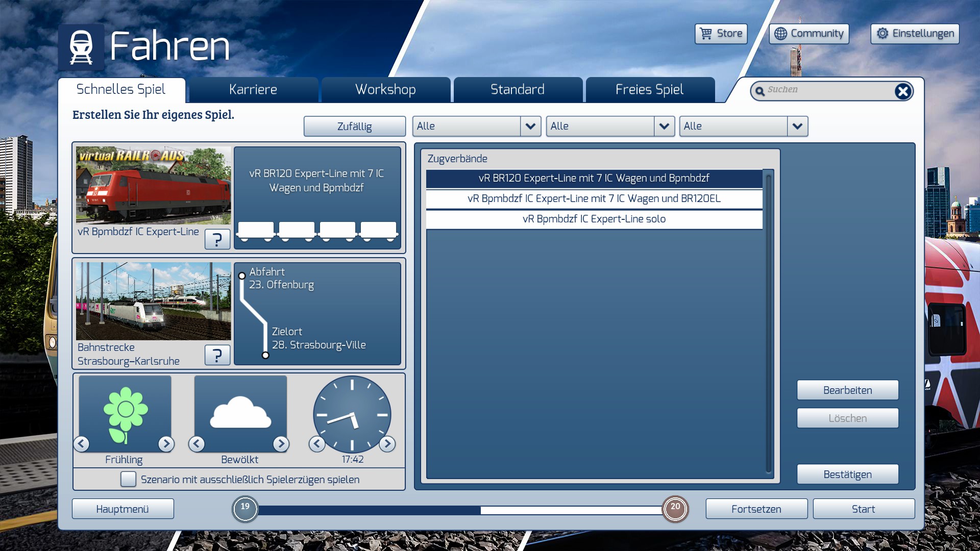Clear the Suchen search field
The image size is (980, 551).
(x=902, y=91)
